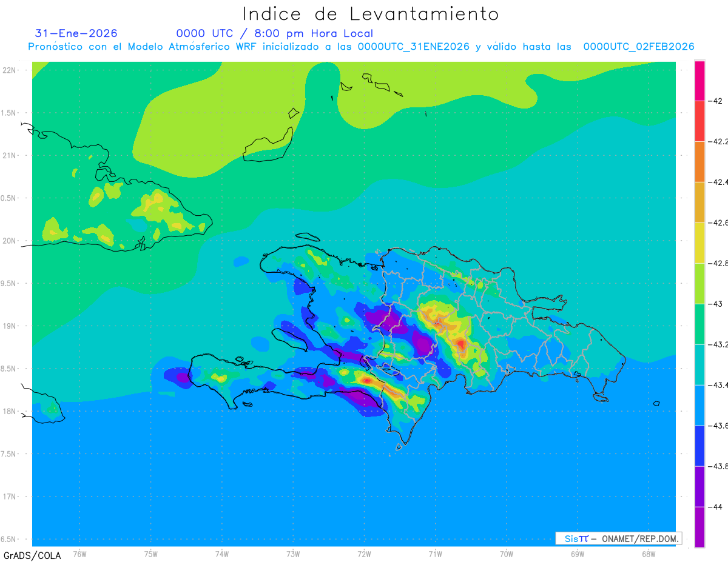Click the orange legend swatch below -42.2
728x562 pixels.
pyautogui.click(x=699, y=161)
